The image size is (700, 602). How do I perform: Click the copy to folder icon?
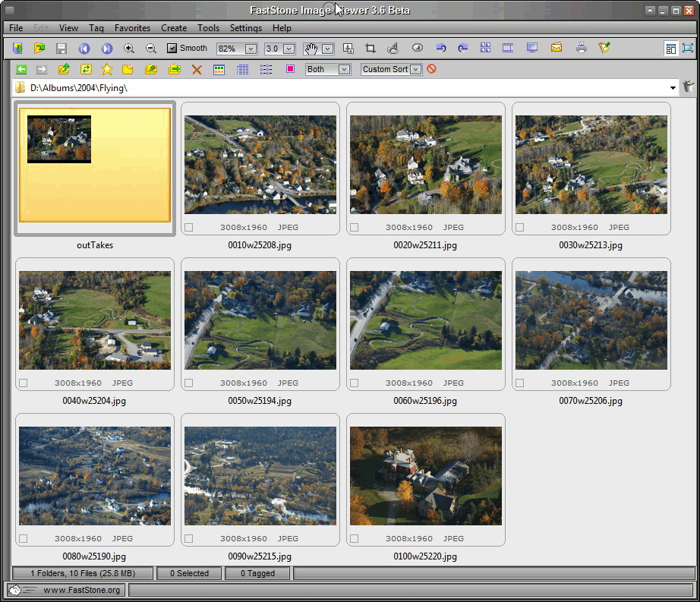151,69
